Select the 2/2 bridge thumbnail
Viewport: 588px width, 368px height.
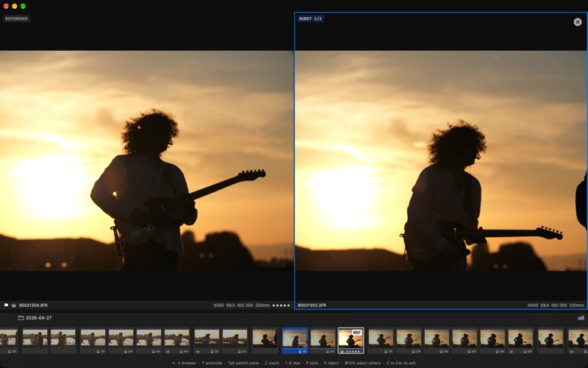234,340
